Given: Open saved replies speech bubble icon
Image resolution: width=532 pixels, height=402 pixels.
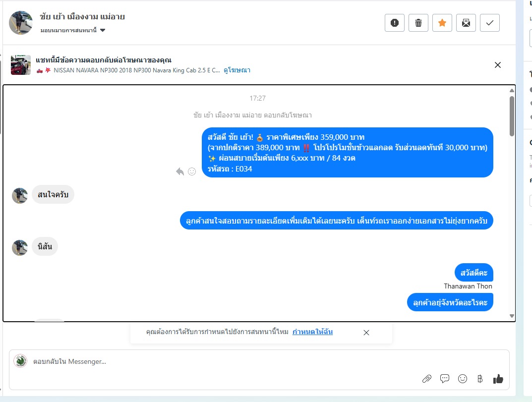Looking at the screenshot, I should coord(444,379).
